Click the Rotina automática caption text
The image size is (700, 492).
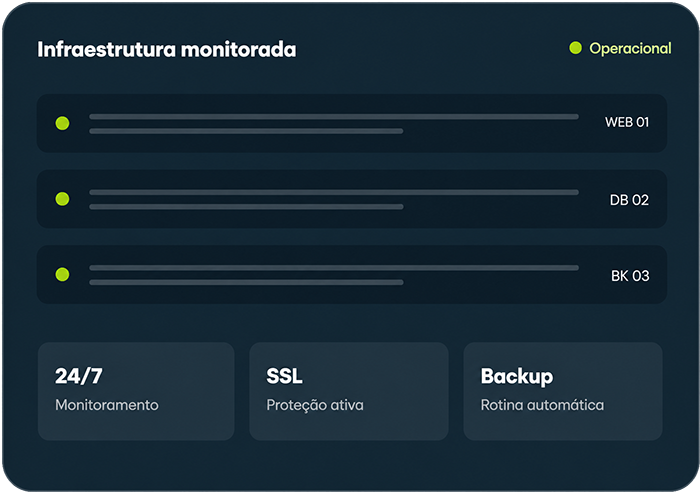tap(542, 405)
